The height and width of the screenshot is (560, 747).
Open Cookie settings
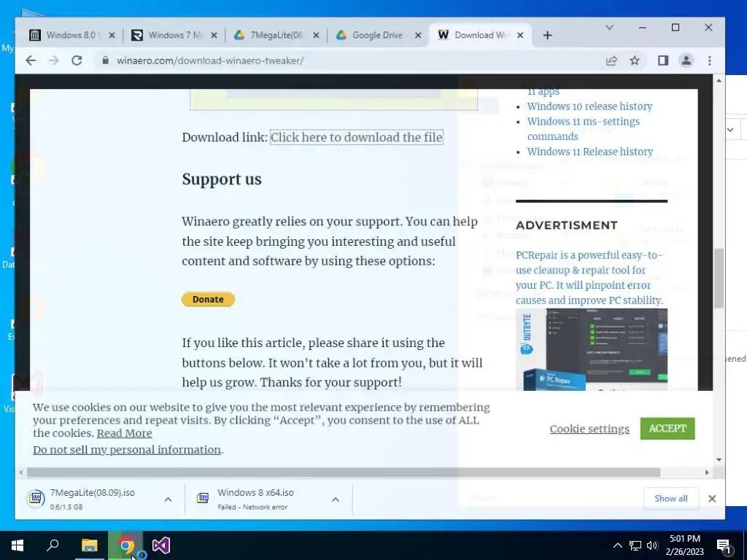pos(589,429)
